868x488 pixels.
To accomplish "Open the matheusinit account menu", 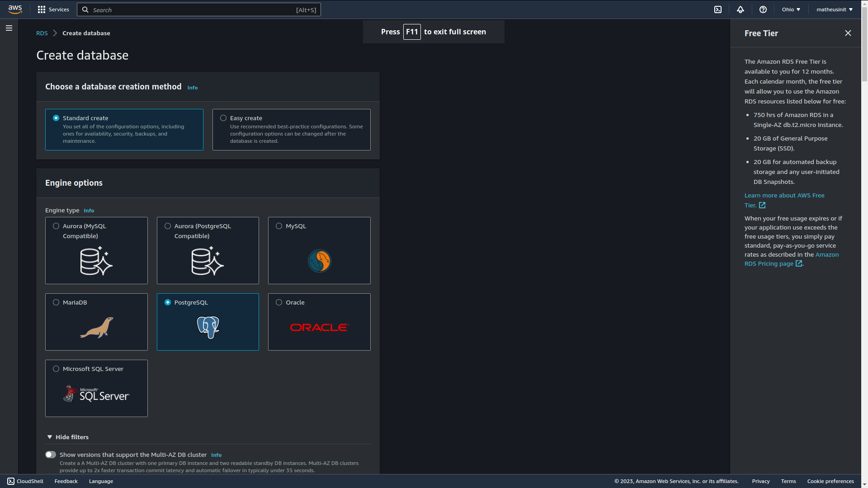I will [834, 9].
